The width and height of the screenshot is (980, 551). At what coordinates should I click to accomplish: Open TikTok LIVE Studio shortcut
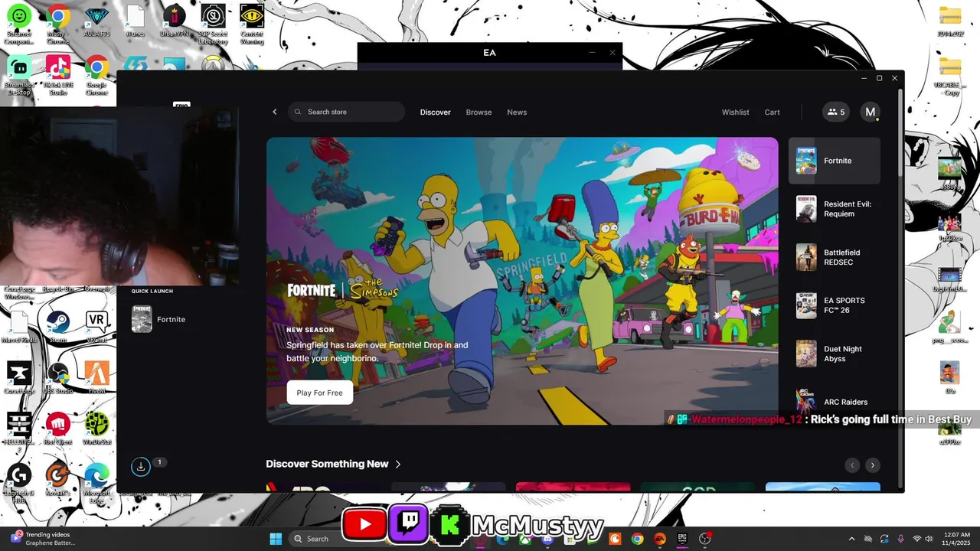click(x=58, y=75)
